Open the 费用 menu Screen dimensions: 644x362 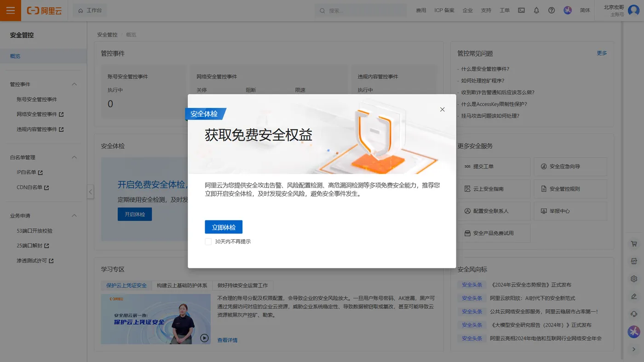[x=421, y=11]
